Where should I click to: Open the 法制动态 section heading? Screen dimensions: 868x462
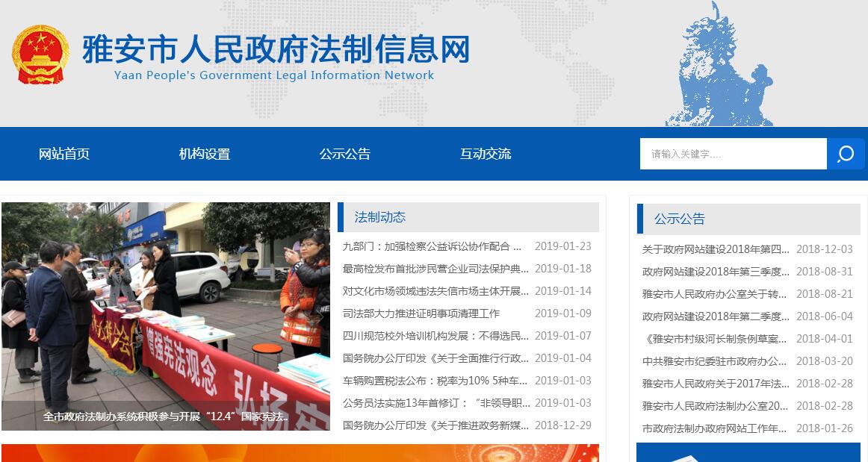(380, 217)
